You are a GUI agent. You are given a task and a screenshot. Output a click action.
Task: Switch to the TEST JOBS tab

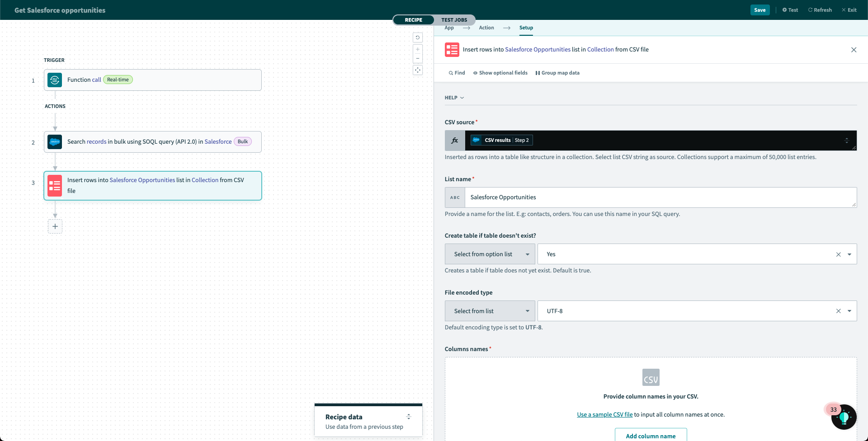454,20
